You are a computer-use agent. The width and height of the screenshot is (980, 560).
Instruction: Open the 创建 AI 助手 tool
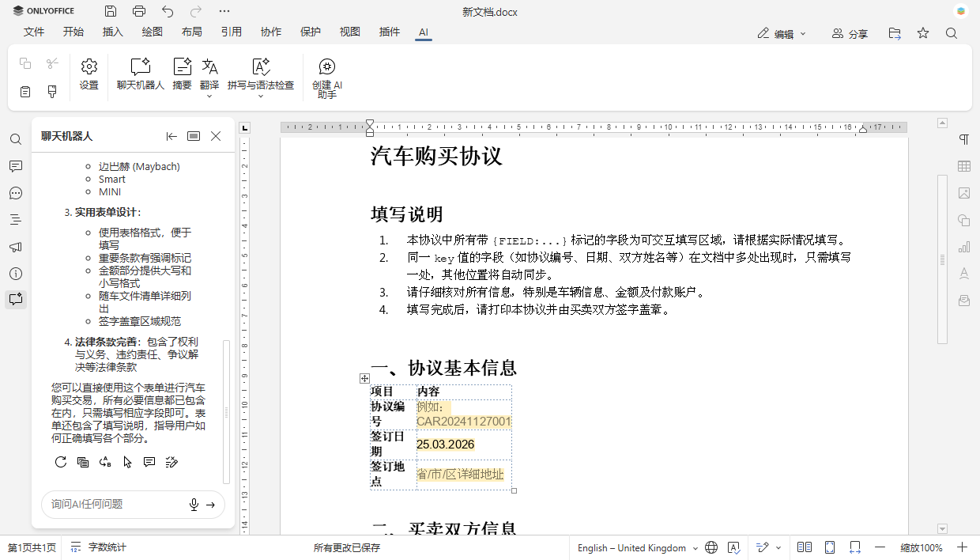(326, 77)
